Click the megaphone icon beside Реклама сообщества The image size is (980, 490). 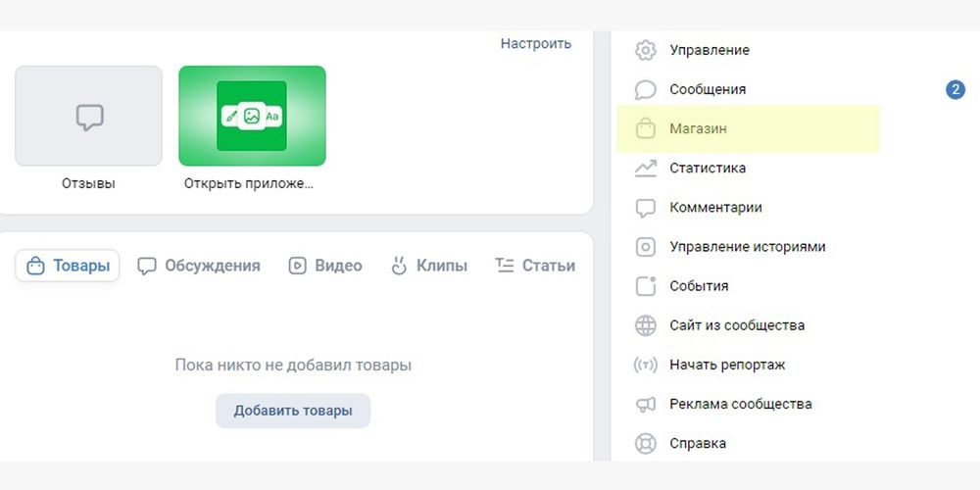click(646, 405)
